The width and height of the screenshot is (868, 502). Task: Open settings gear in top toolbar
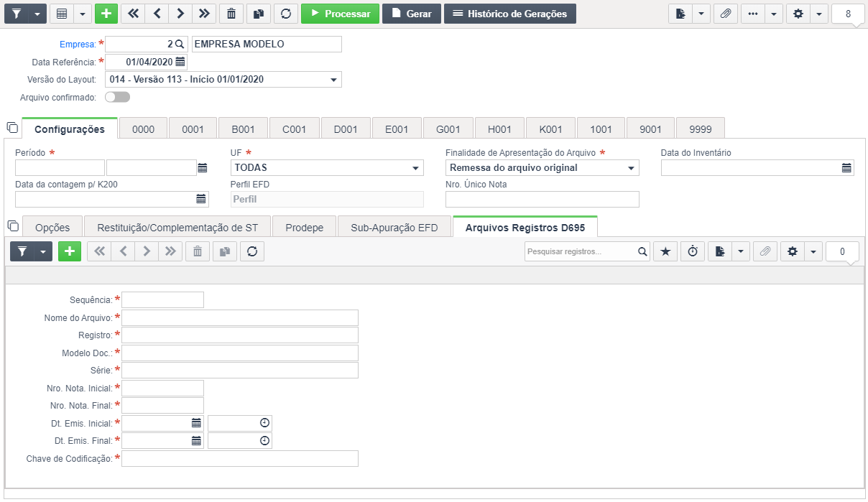pos(798,14)
